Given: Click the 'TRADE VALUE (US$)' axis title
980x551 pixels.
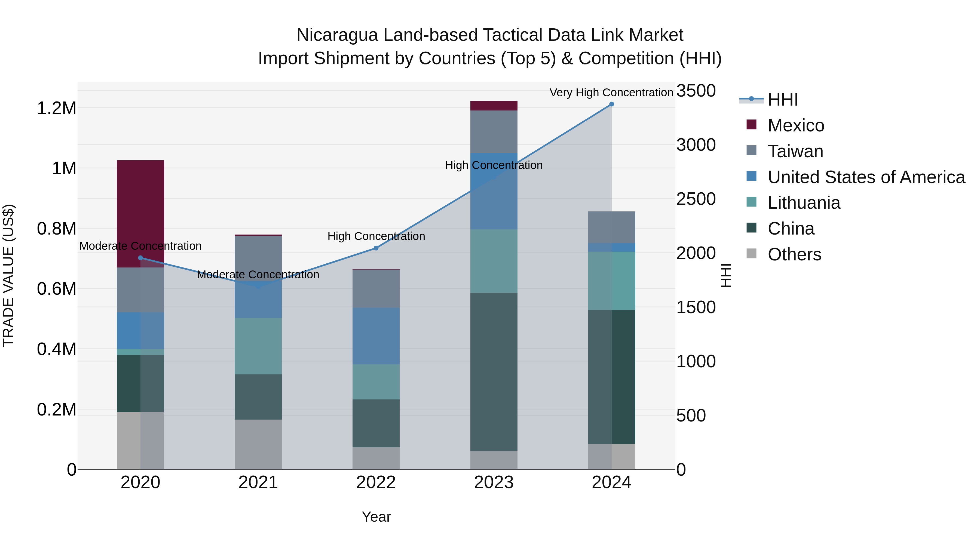Looking at the screenshot, I should tap(8, 275).
